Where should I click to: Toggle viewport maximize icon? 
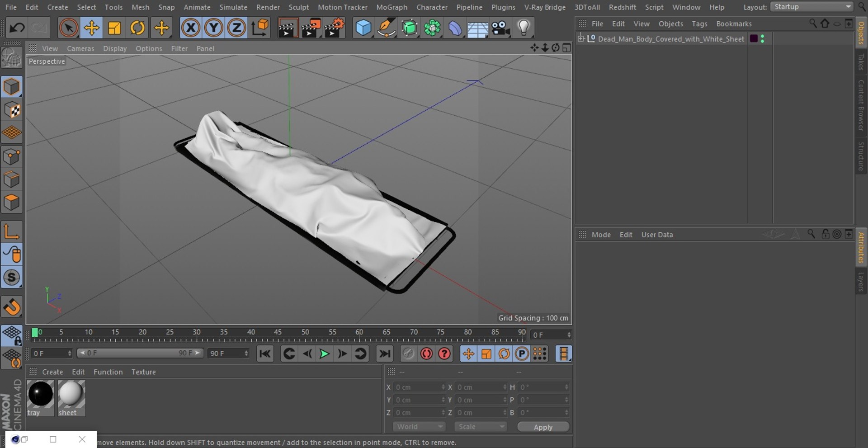(566, 48)
